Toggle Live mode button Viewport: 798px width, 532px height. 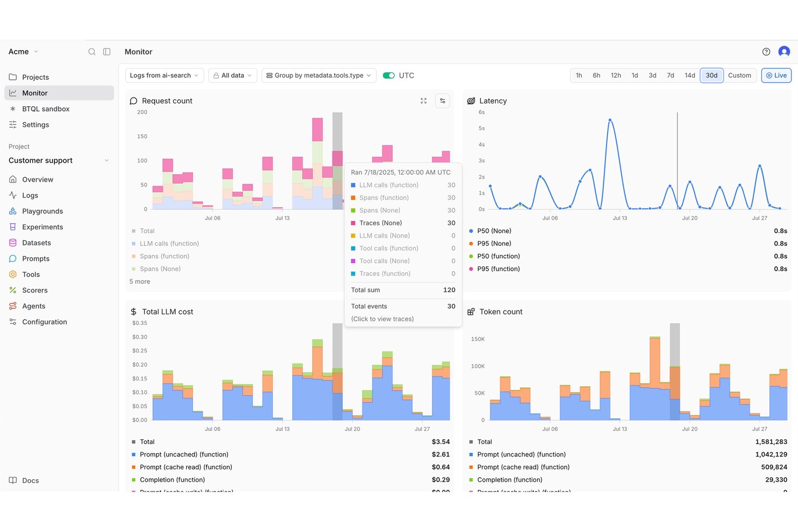click(776, 75)
